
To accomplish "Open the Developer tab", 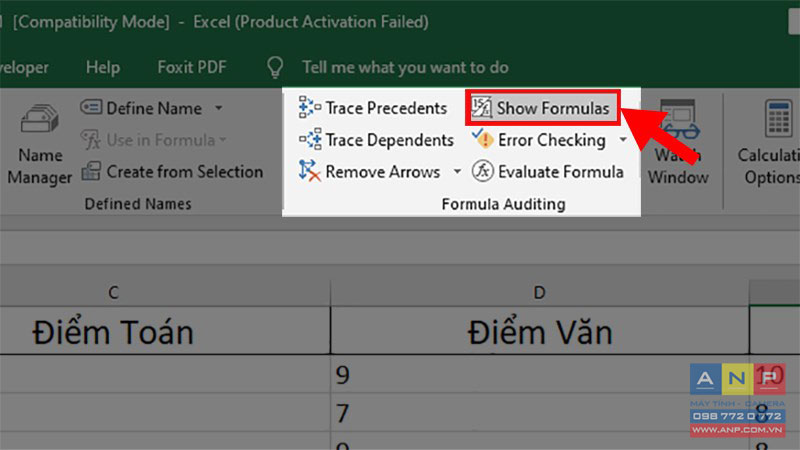I will tap(24, 68).
